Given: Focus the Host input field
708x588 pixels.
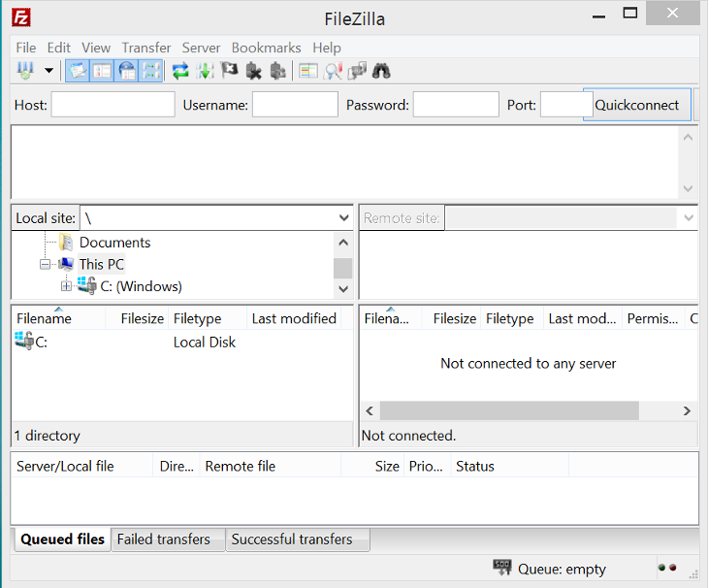Looking at the screenshot, I should point(113,105).
